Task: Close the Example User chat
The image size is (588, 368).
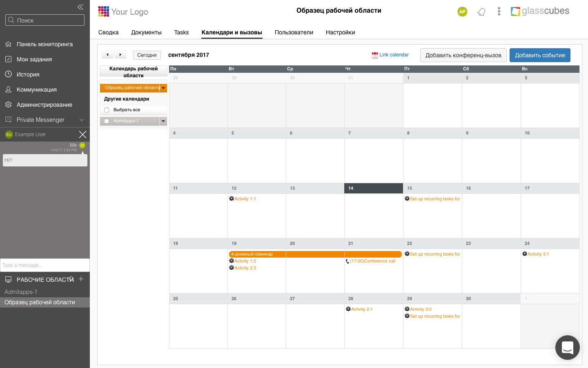Action: 82,135
